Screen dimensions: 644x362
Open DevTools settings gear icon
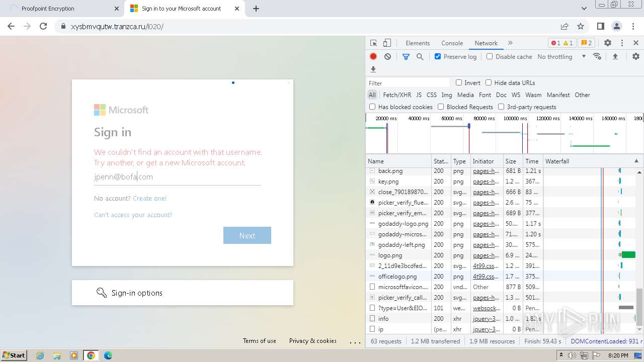[x=608, y=43]
